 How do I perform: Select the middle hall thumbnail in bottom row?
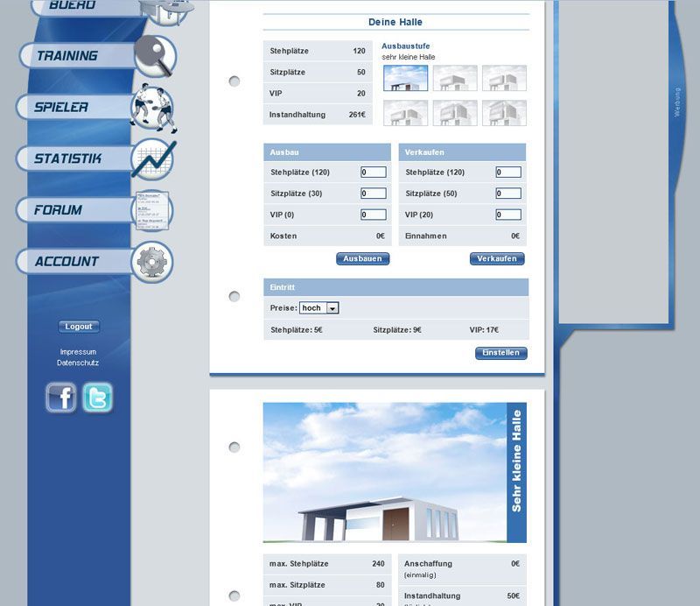pos(455,113)
